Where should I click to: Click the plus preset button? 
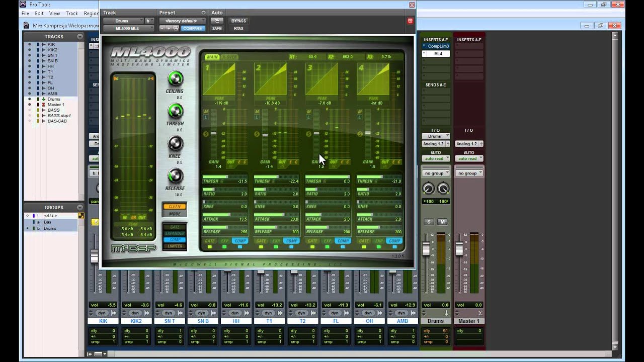tap(169, 29)
